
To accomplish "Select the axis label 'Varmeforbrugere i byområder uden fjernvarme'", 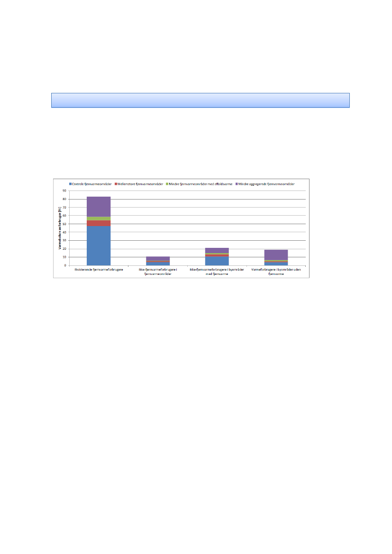I will [x=276, y=272].
